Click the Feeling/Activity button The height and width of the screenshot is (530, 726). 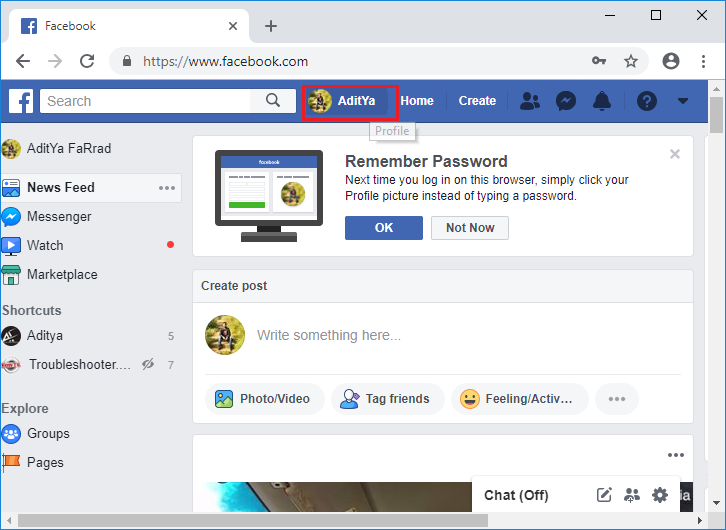[x=519, y=399]
